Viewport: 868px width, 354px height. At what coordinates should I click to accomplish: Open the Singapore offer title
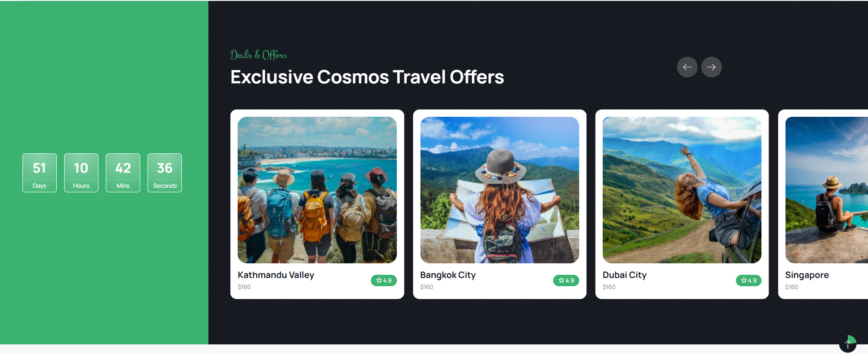807,275
